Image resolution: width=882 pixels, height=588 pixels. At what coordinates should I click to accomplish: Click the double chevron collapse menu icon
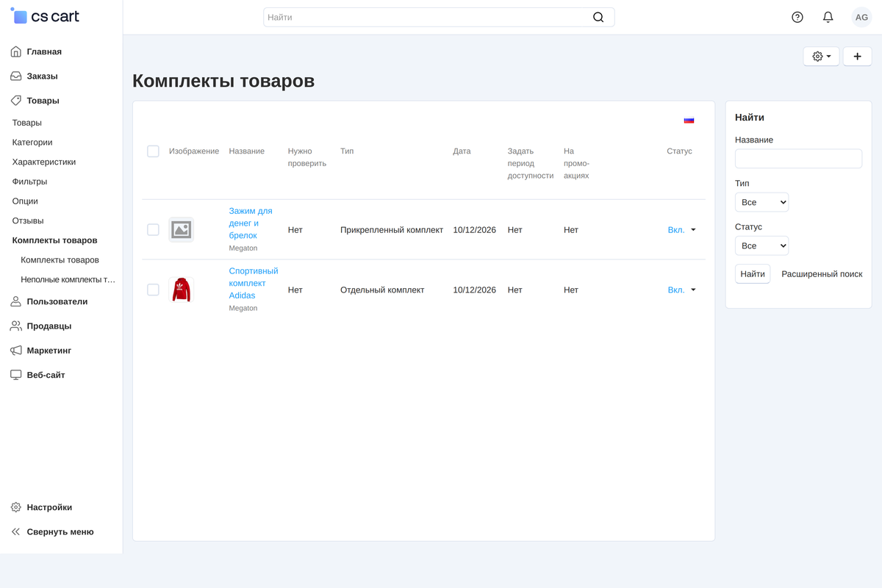point(16,531)
